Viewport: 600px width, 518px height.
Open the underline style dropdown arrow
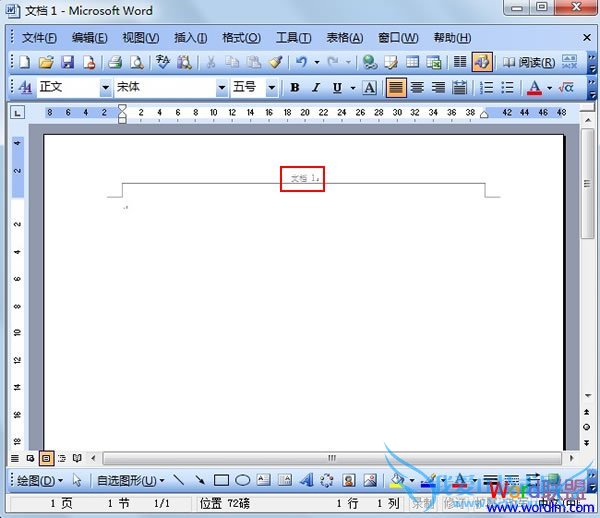pyautogui.click(x=353, y=88)
